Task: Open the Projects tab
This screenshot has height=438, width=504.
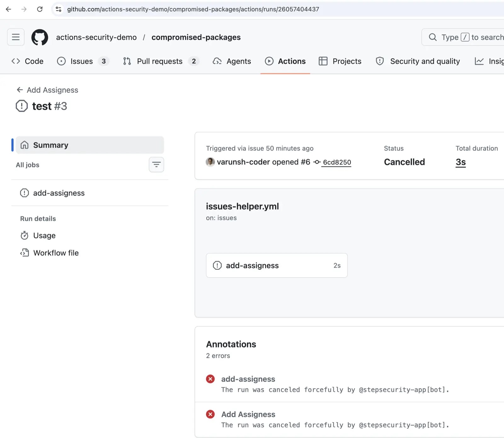Action: 340,61
